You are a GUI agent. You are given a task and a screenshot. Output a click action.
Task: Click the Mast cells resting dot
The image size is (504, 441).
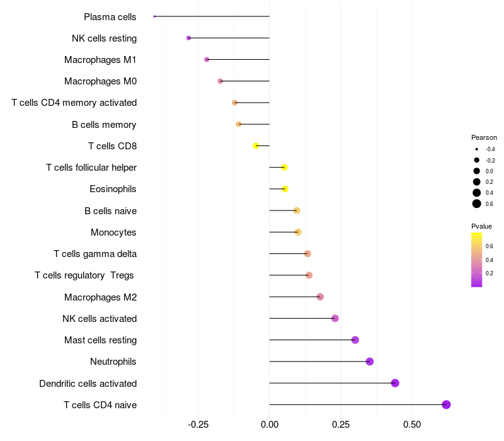(355, 340)
